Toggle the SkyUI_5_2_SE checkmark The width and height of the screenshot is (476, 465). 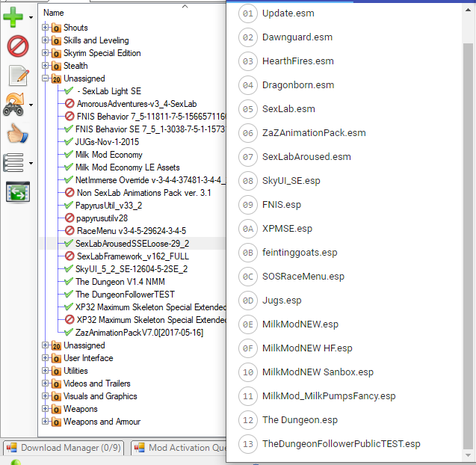point(69,268)
